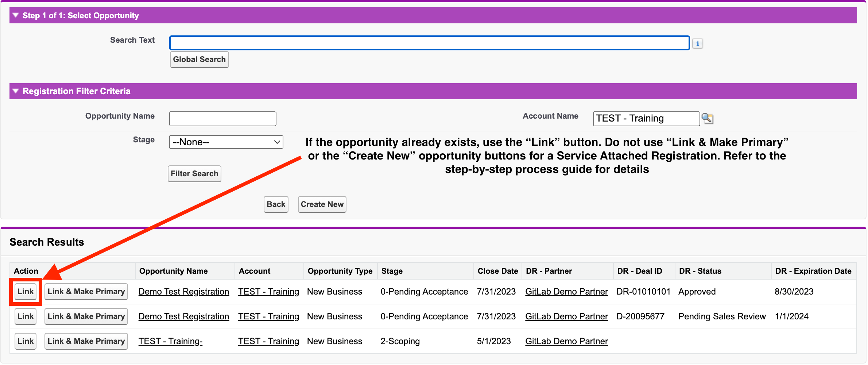Screen dimensions: 868x365
Task: Click Link & Make Primary for 2-Scoping opportunity
Action: [86, 341]
